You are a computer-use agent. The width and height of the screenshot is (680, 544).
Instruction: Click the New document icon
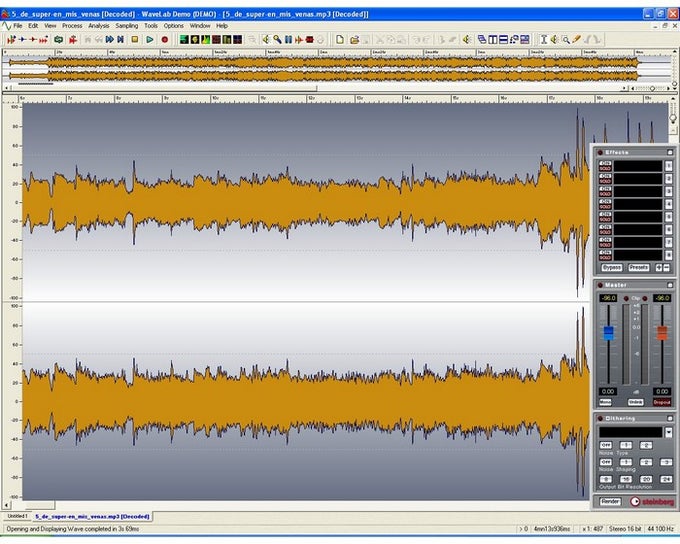(x=340, y=39)
